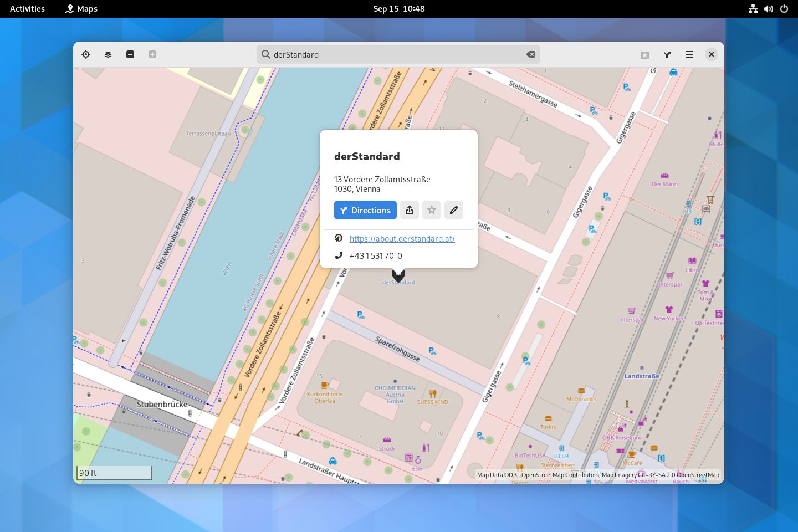Click the search field containing derStandard
The image size is (798, 532).
[398, 54]
